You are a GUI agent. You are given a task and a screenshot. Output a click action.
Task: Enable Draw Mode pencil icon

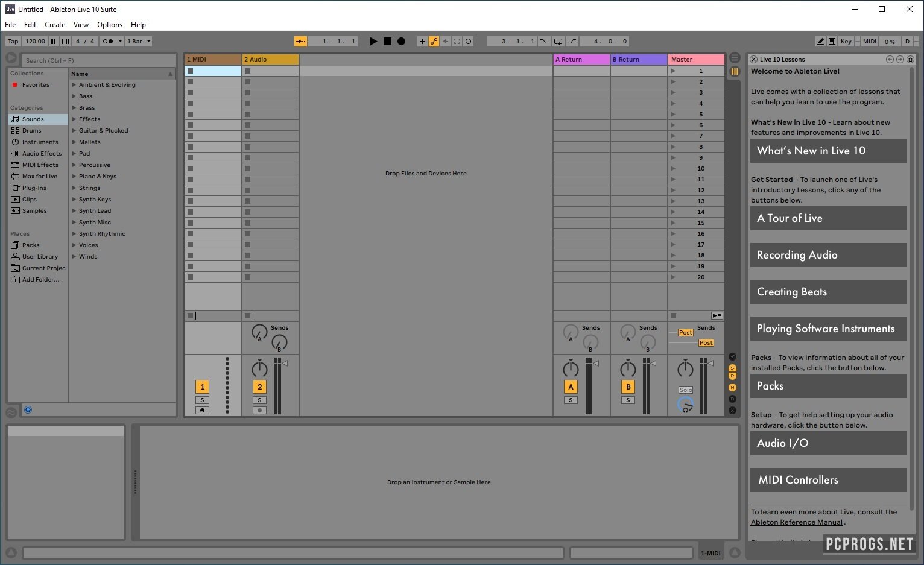pos(820,42)
